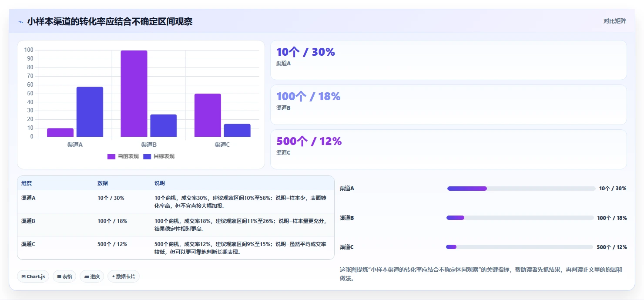Click the 维度 column header

coord(27,183)
